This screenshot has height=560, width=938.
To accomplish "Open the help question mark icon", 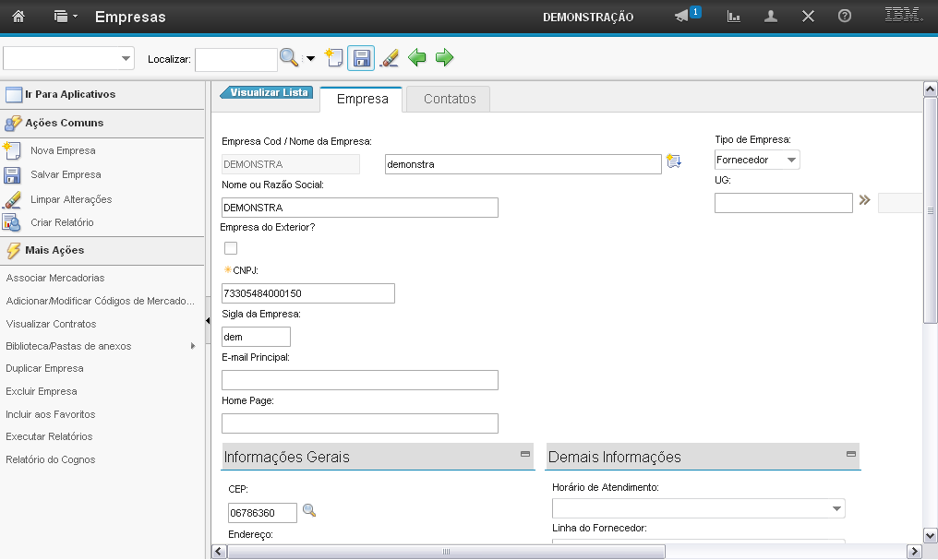I will [844, 17].
